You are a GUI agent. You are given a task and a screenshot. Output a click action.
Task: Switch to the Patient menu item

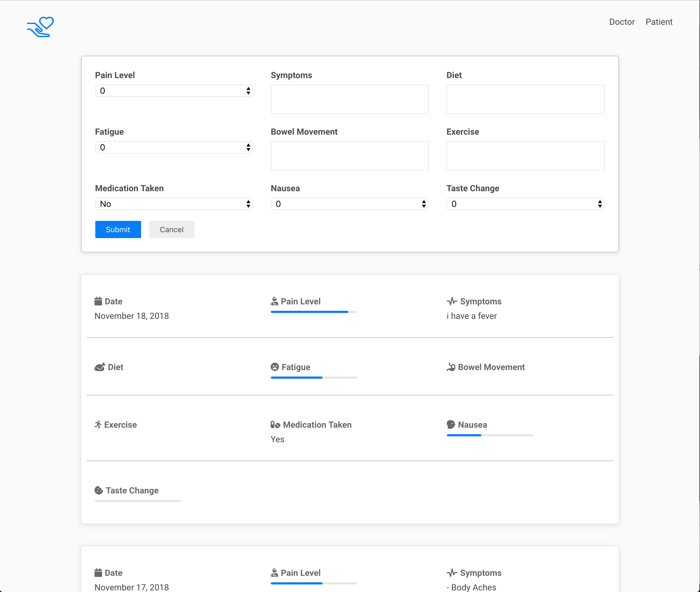659,22
